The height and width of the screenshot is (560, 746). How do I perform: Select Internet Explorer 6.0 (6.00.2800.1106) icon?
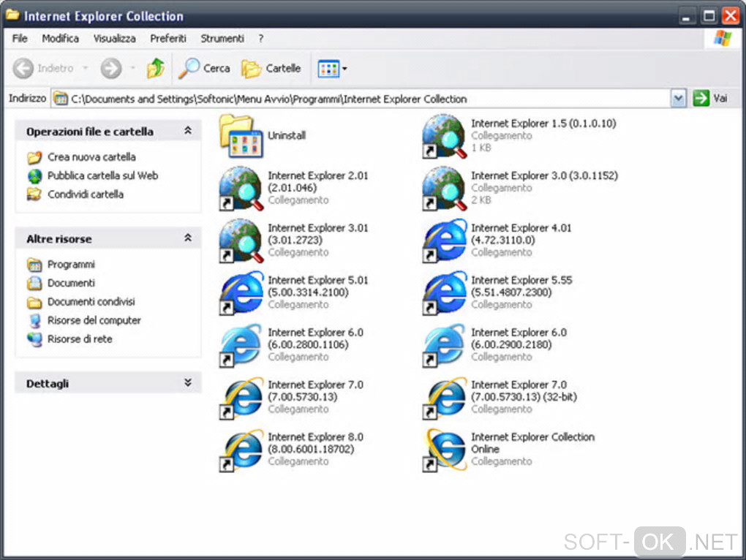click(x=241, y=345)
